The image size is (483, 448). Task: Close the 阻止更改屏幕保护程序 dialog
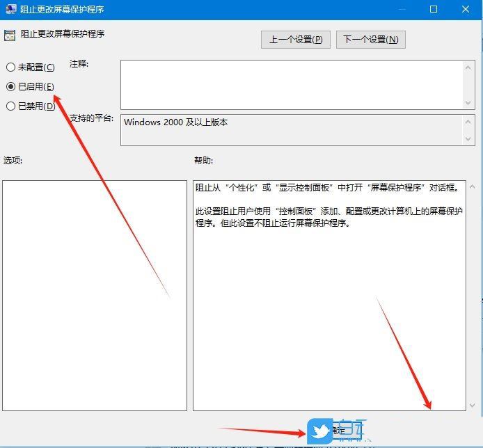coord(466,9)
